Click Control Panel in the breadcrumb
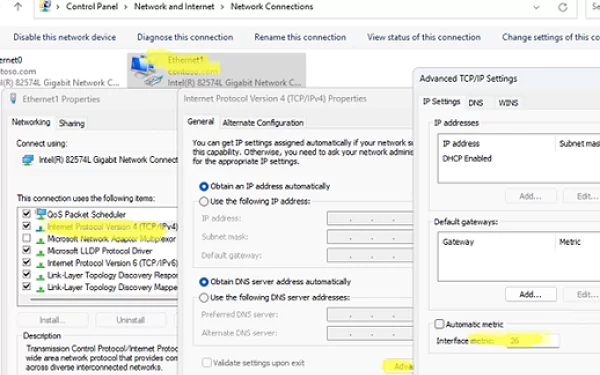This screenshot has width=600, height=375. point(92,7)
